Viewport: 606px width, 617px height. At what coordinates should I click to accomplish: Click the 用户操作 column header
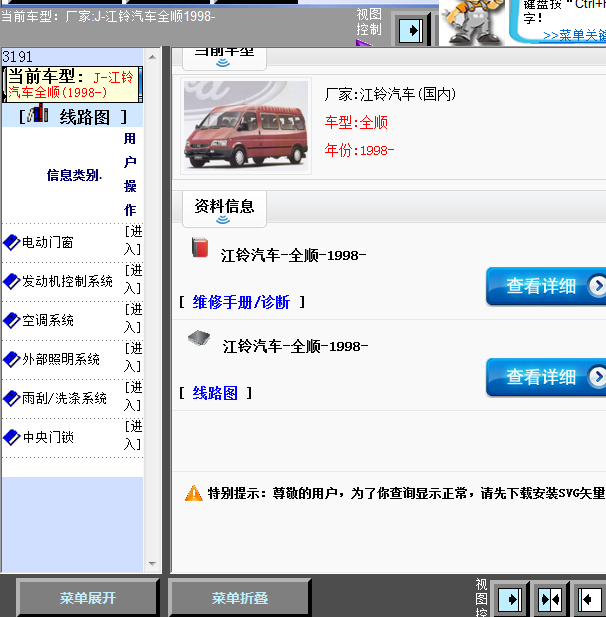coord(130,174)
